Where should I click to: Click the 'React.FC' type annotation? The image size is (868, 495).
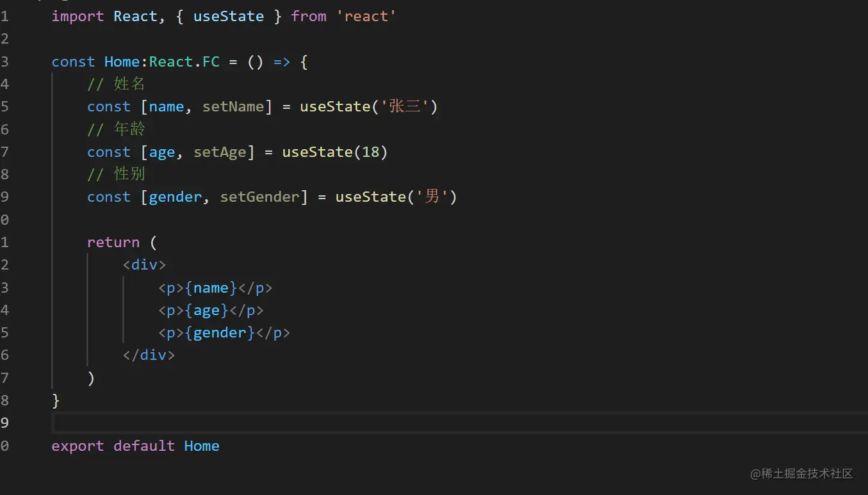pyautogui.click(x=184, y=61)
